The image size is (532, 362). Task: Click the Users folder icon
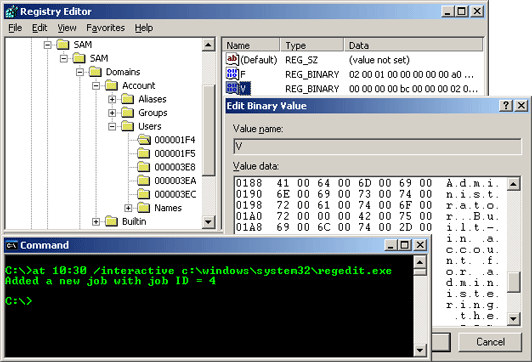pos(128,126)
